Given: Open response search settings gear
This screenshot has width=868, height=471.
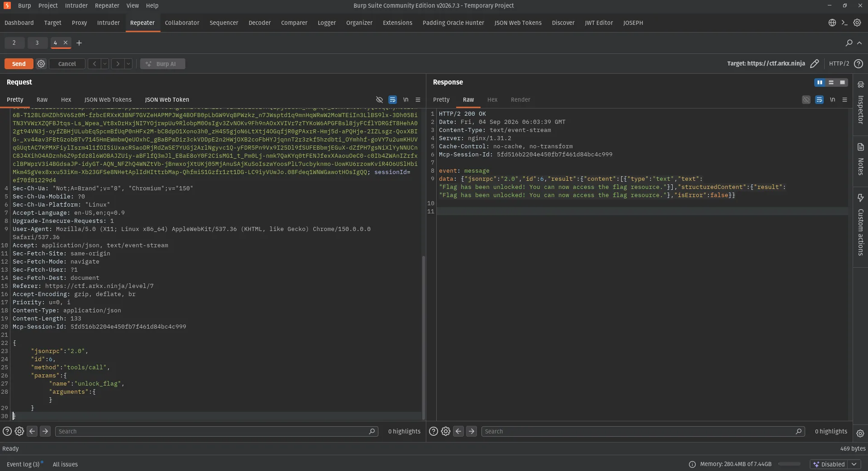Looking at the screenshot, I should tap(446, 431).
